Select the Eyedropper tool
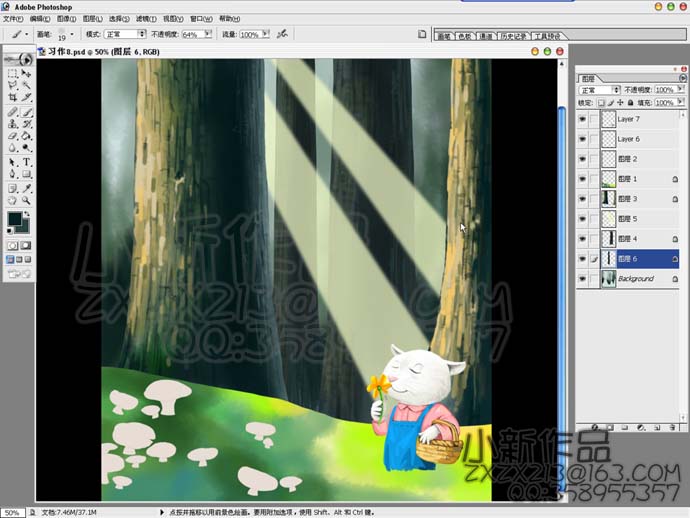Image resolution: width=690 pixels, height=518 pixels. (26, 189)
